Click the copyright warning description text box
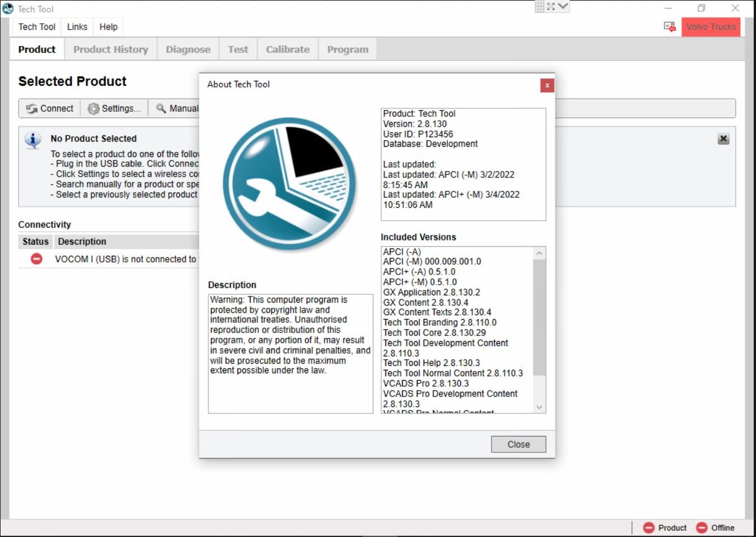The image size is (756, 537). pos(291,353)
